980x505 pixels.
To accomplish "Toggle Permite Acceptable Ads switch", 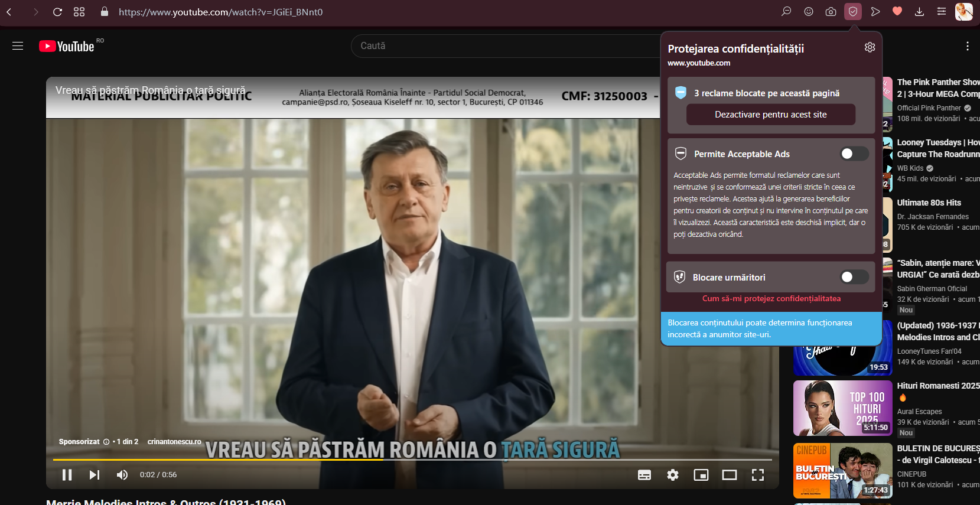I will click(x=854, y=154).
